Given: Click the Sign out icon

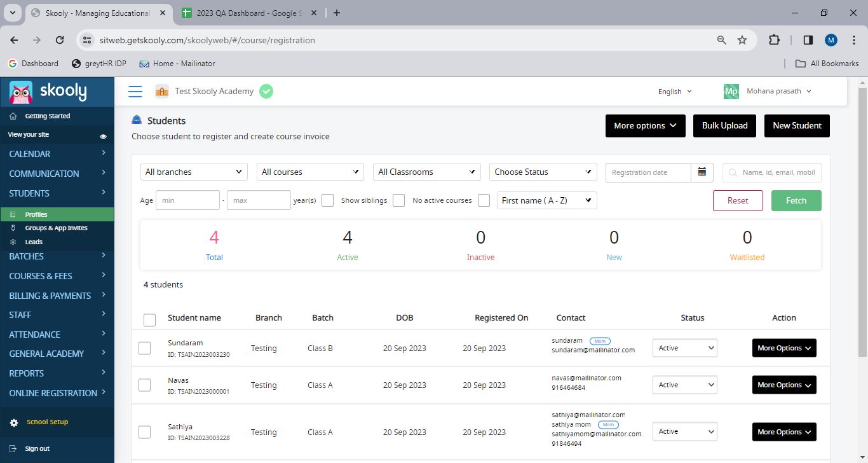Looking at the screenshot, I should coord(13,448).
